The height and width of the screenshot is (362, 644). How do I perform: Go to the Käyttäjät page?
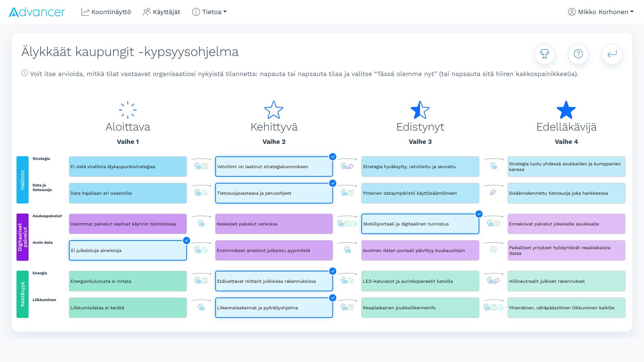point(161,12)
